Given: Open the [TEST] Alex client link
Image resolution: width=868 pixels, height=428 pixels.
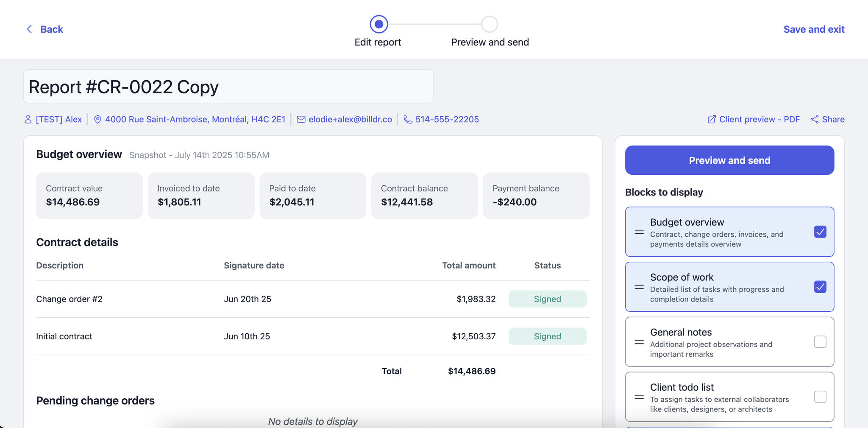Looking at the screenshot, I should (x=58, y=120).
